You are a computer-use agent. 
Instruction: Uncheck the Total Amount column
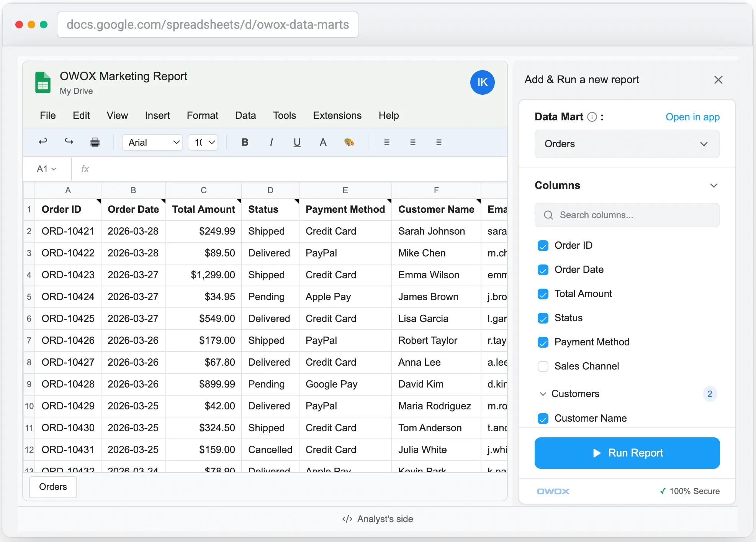[x=543, y=294]
